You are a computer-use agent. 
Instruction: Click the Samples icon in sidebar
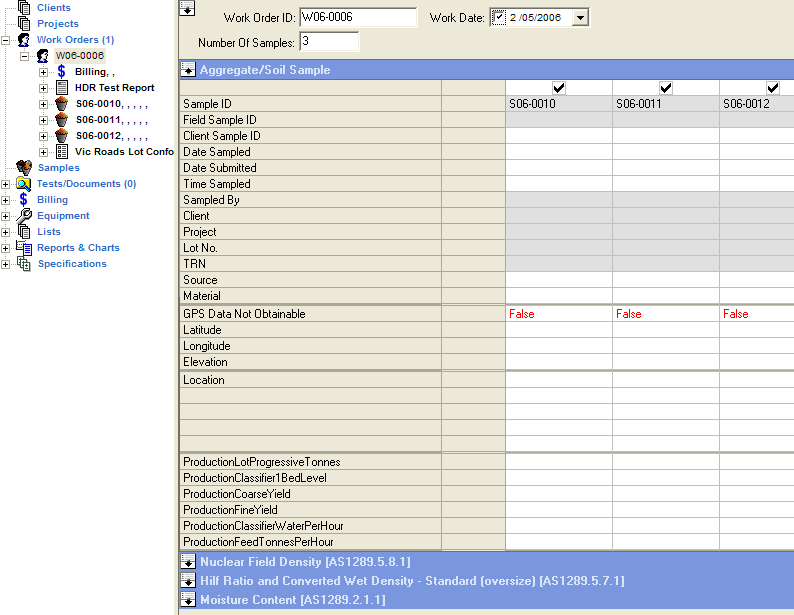[24, 168]
